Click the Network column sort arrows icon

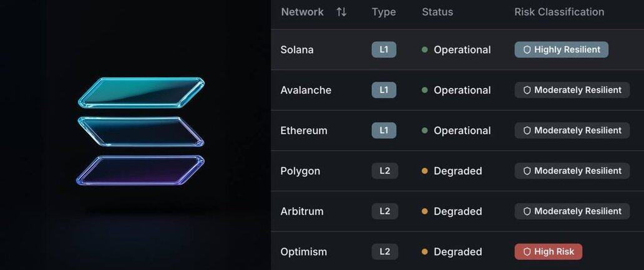tap(341, 12)
